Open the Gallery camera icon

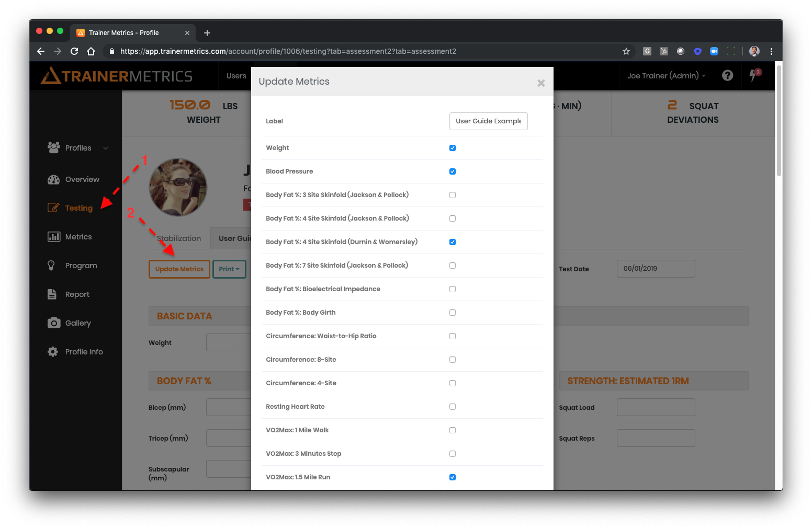[x=54, y=323]
